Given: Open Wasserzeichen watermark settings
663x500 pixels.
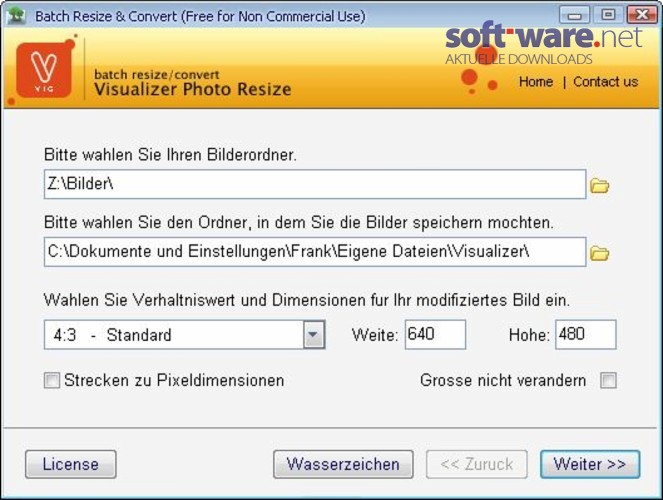Looking at the screenshot, I should [x=343, y=464].
